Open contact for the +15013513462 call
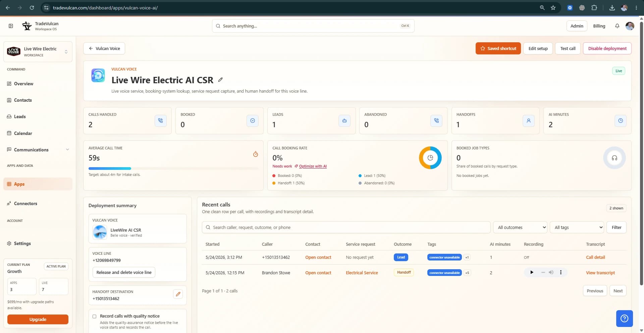The height and width of the screenshot is (333, 644). tap(318, 257)
